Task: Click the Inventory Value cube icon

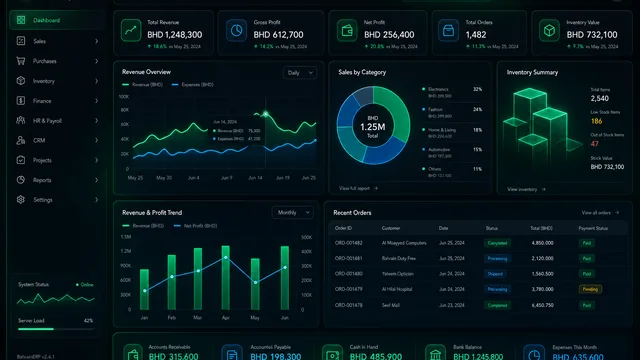Action: click(549, 30)
